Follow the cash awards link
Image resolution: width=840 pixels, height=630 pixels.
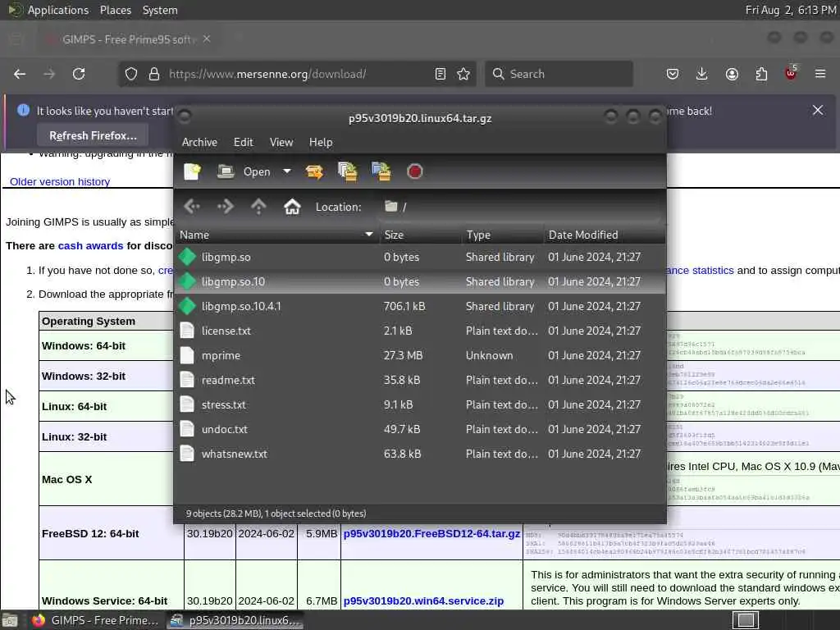[x=90, y=246]
